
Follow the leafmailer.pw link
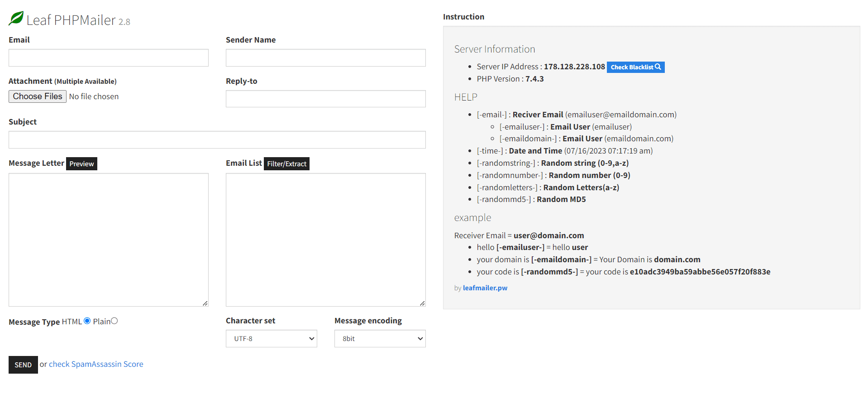click(x=485, y=288)
